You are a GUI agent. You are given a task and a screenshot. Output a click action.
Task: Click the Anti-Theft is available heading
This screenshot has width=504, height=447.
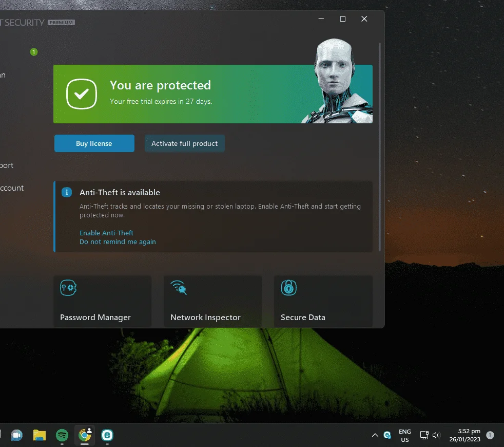[120, 193]
